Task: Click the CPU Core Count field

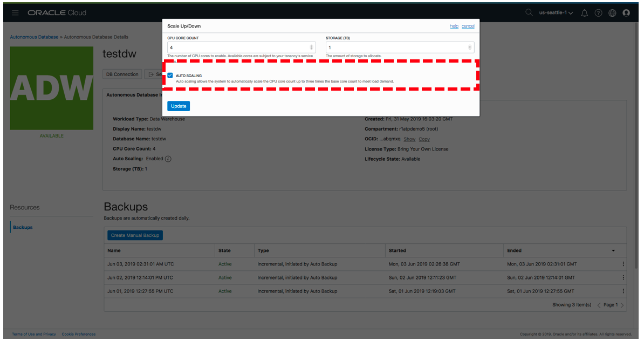Action: click(x=242, y=47)
